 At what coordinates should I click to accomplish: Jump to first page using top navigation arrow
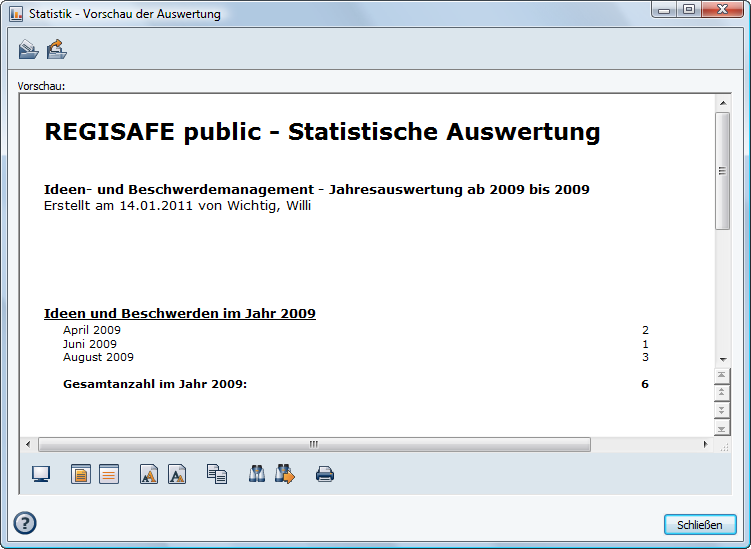pyautogui.click(x=722, y=375)
